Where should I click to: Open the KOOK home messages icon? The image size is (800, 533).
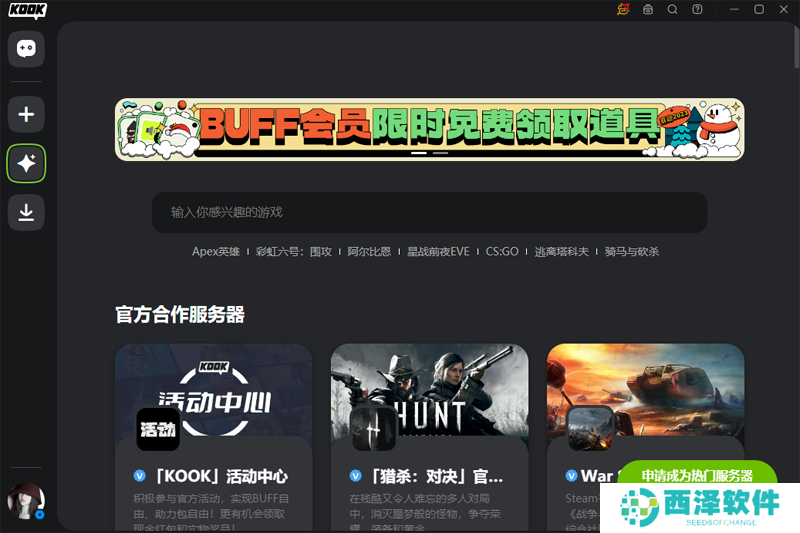(26, 48)
